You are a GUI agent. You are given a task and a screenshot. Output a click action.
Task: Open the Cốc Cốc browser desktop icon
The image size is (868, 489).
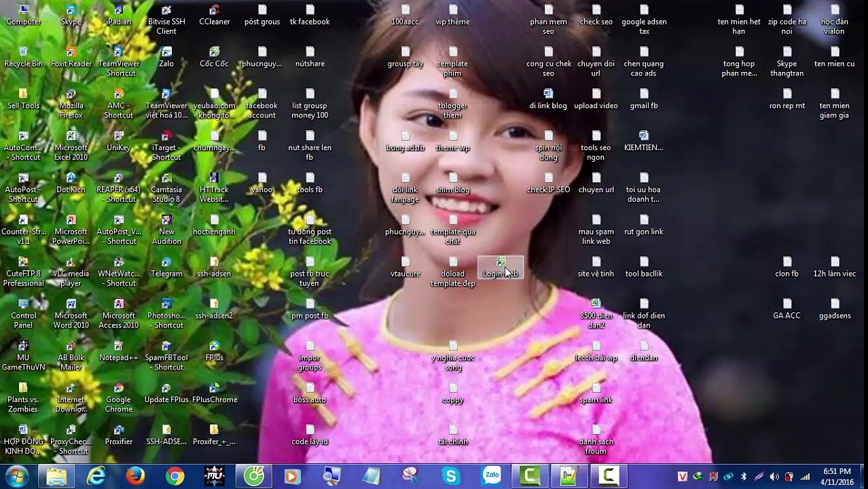tap(214, 58)
